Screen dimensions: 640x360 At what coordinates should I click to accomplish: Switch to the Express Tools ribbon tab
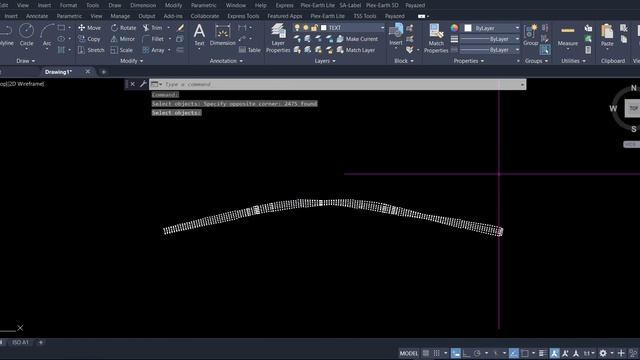click(243, 16)
